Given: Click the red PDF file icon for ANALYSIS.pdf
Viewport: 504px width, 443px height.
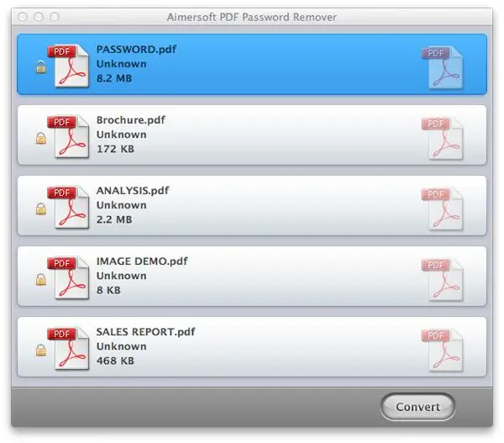Looking at the screenshot, I should 69,207.
